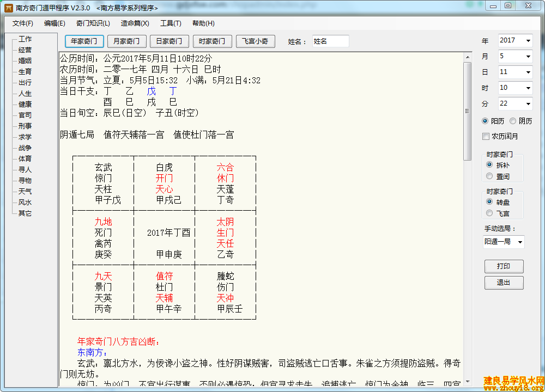Select 婚姻 in the left tree
This screenshot has width=545, height=392.
(x=25, y=60)
